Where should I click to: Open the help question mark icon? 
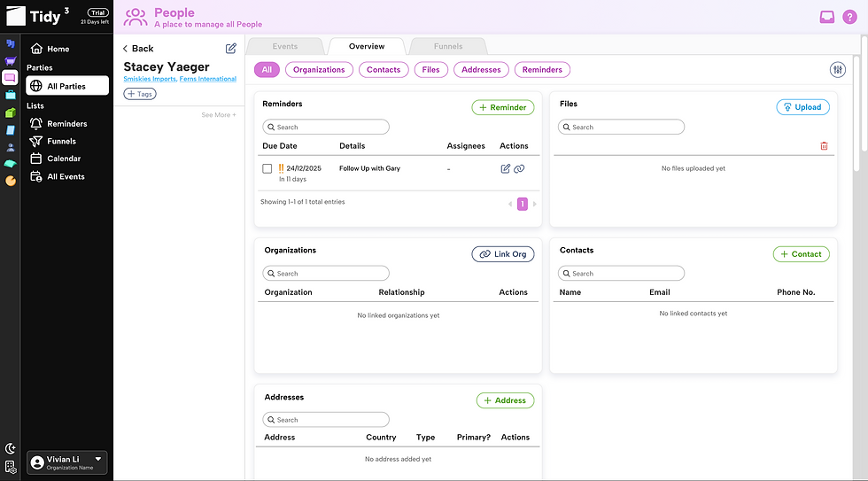pyautogui.click(x=849, y=17)
